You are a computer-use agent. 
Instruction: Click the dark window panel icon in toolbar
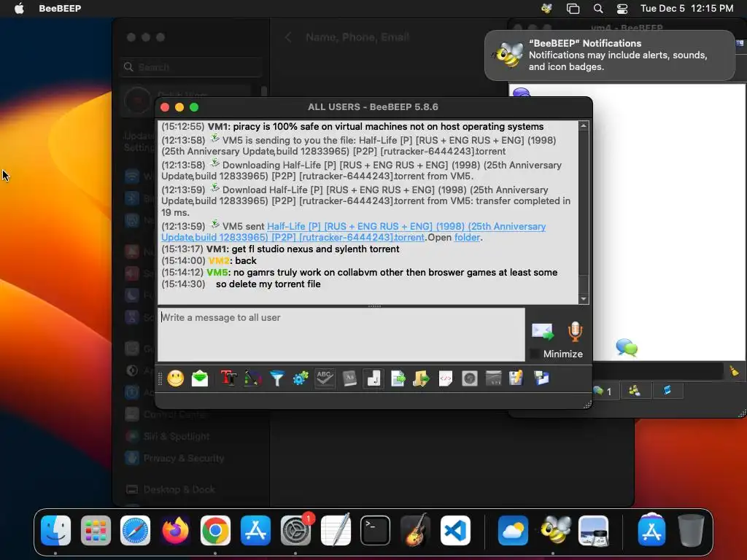click(494, 378)
